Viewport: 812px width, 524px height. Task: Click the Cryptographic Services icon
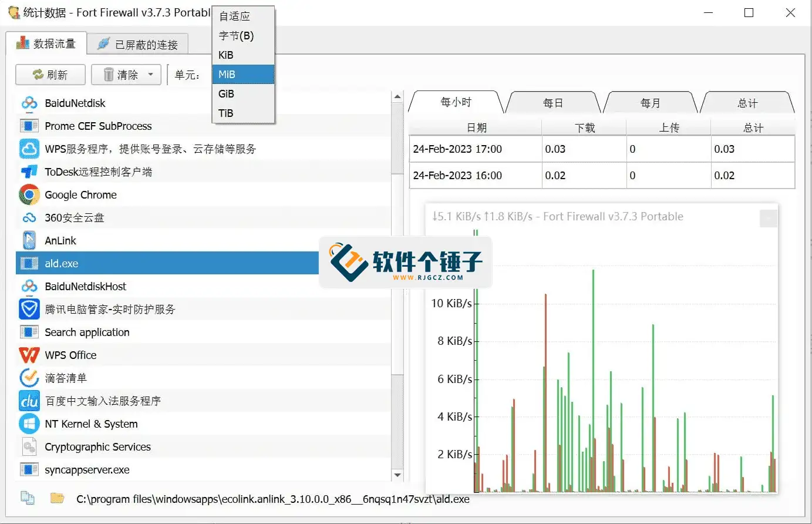[29, 447]
